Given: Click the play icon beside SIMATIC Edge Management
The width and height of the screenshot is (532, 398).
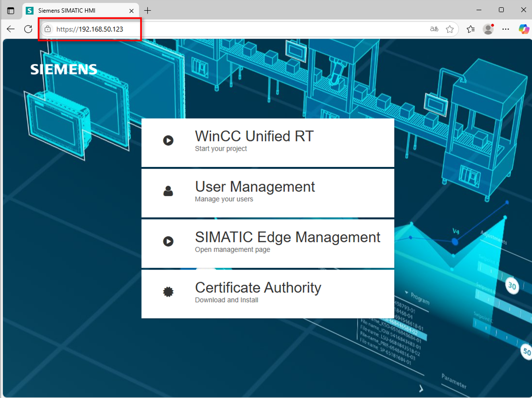Looking at the screenshot, I should click(168, 241).
